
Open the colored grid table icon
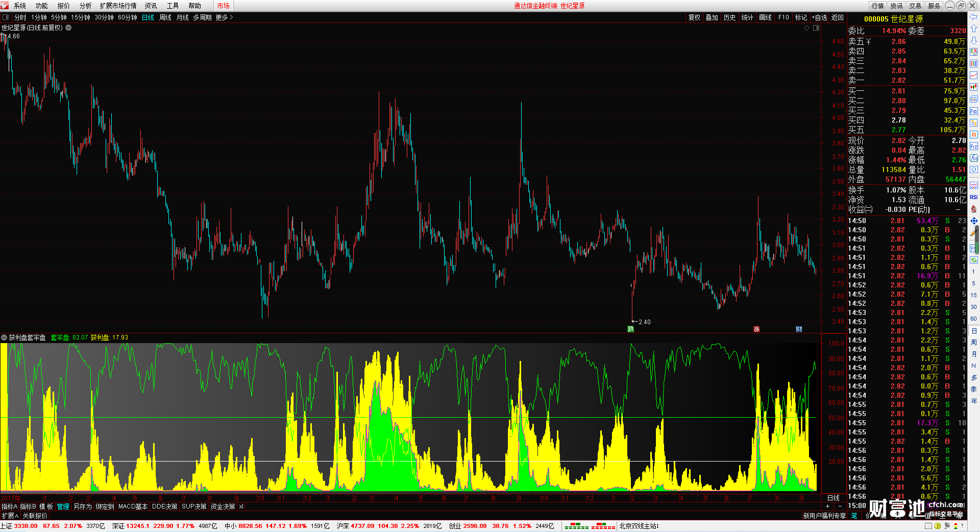(x=974, y=64)
